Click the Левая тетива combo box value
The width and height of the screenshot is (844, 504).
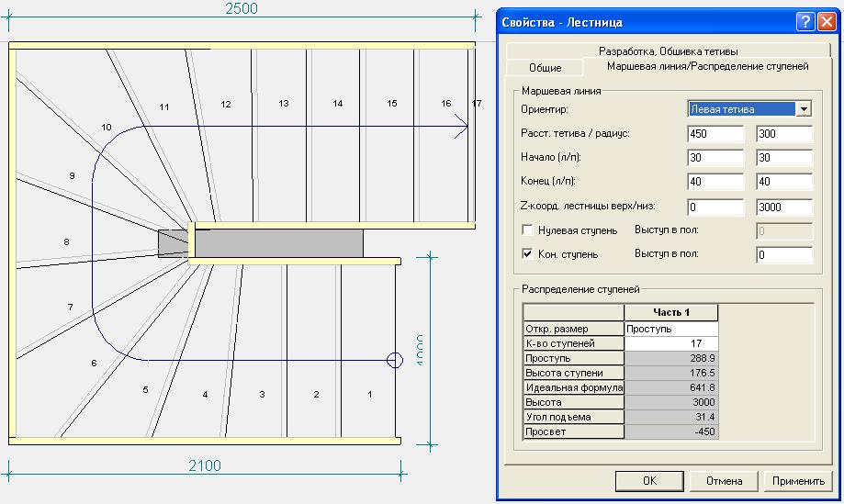click(742, 109)
